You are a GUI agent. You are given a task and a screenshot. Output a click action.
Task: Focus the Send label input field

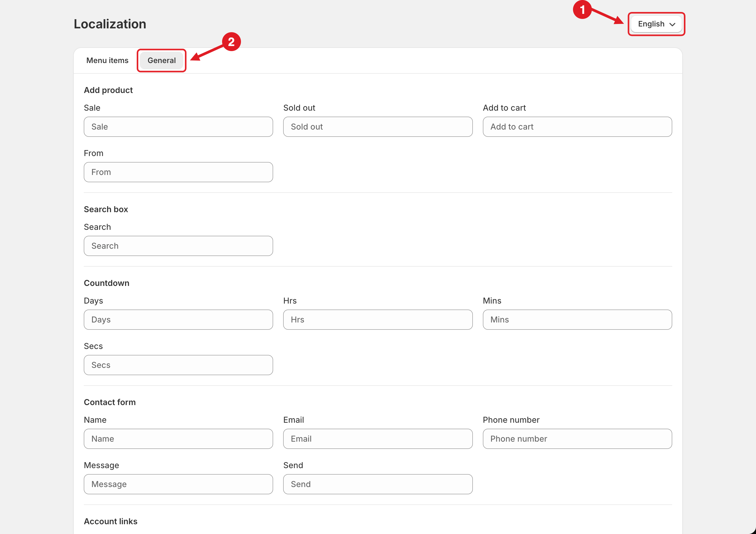click(378, 484)
